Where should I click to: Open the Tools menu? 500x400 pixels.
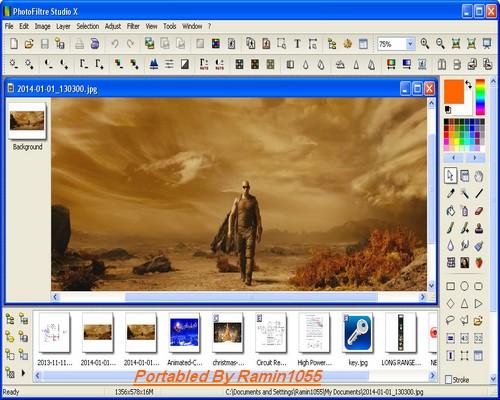pos(169,26)
